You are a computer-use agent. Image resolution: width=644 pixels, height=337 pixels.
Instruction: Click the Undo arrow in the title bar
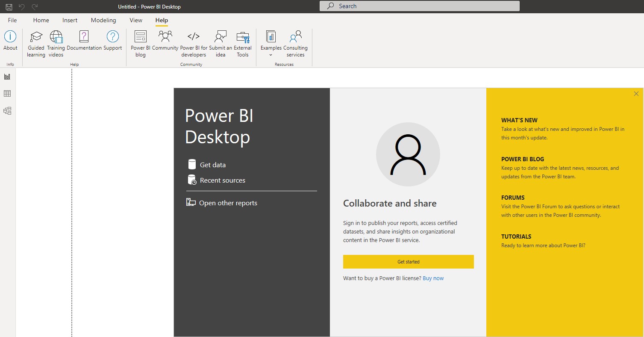[22, 6]
